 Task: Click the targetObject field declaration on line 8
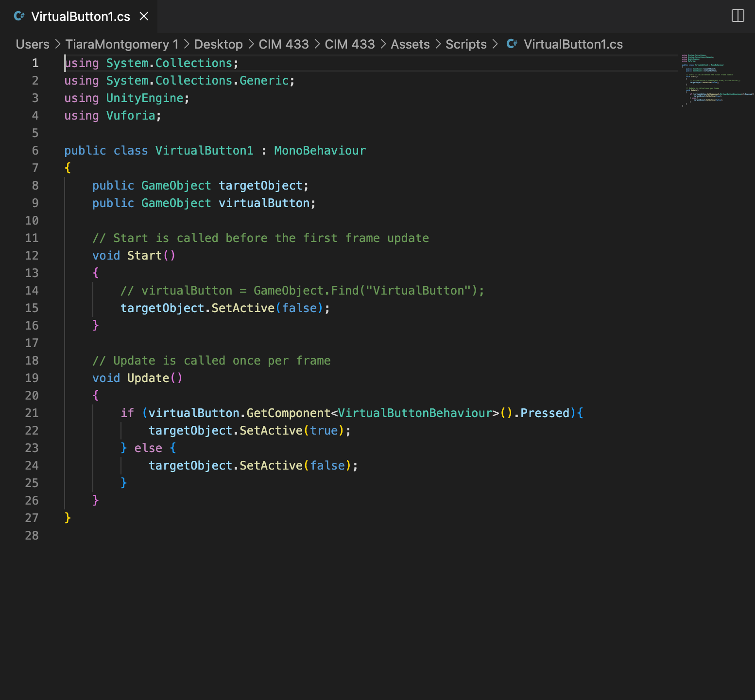click(x=260, y=186)
